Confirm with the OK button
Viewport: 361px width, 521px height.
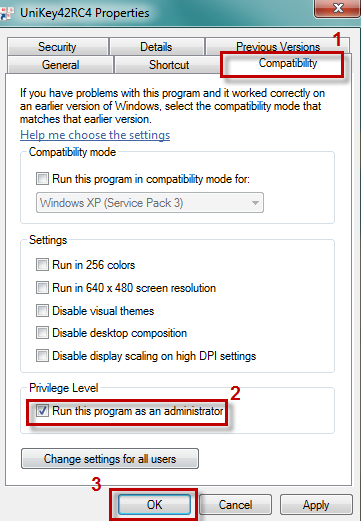pyautogui.click(x=154, y=504)
